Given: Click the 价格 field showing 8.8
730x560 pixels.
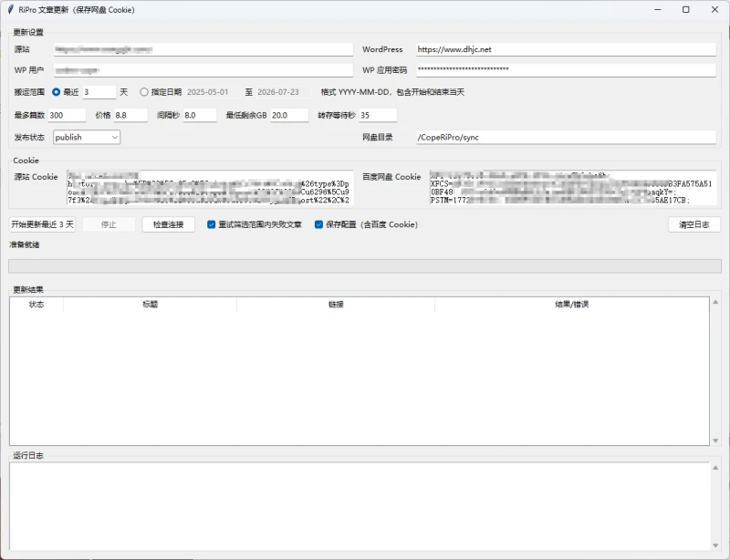Looking at the screenshot, I should point(130,115).
